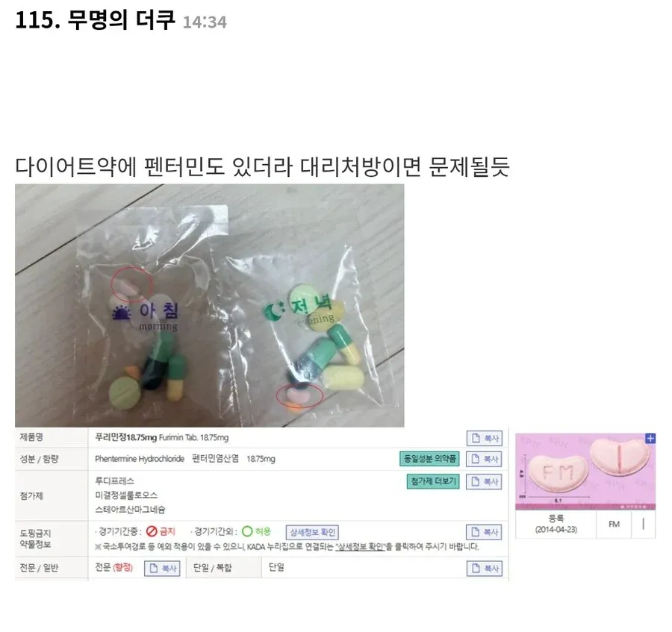The height and width of the screenshot is (632, 672).
Task: Click the red prohibited 금지 icon
Action: point(152,532)
